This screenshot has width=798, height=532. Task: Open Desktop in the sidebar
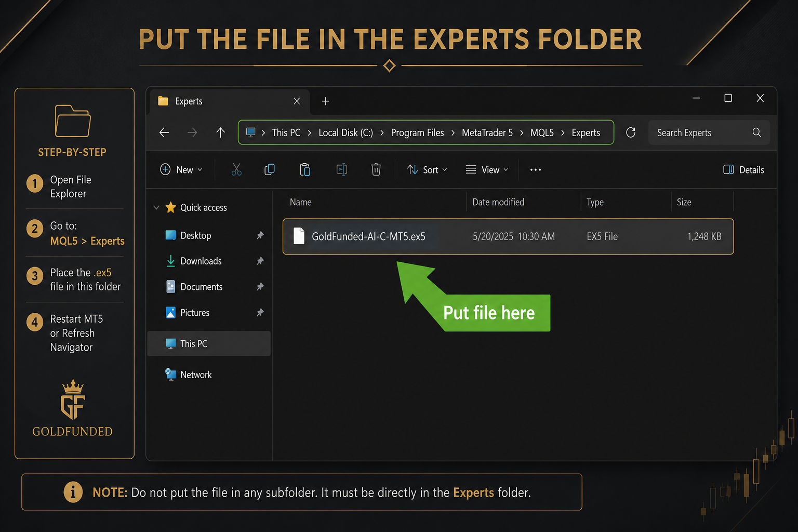[x=196, y=235]
